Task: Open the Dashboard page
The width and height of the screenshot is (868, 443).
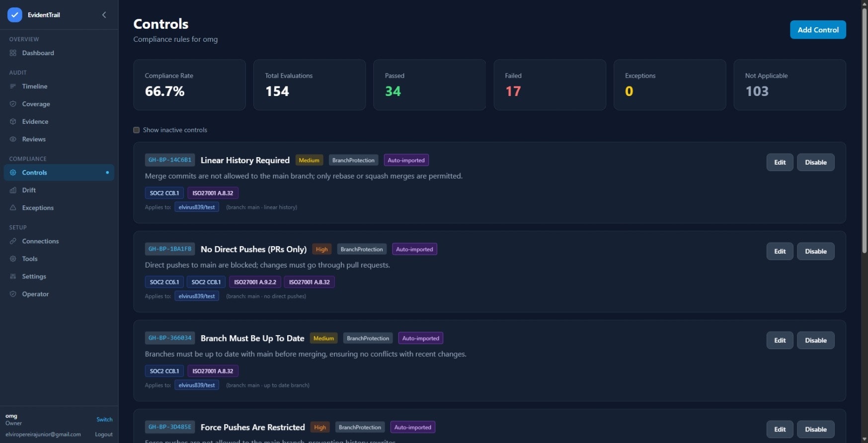Action: click(59, 53)
